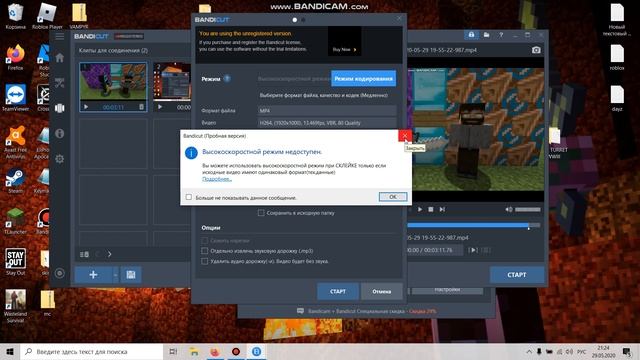
Task: Click the mode help question icon
Action: pos(227,78)
